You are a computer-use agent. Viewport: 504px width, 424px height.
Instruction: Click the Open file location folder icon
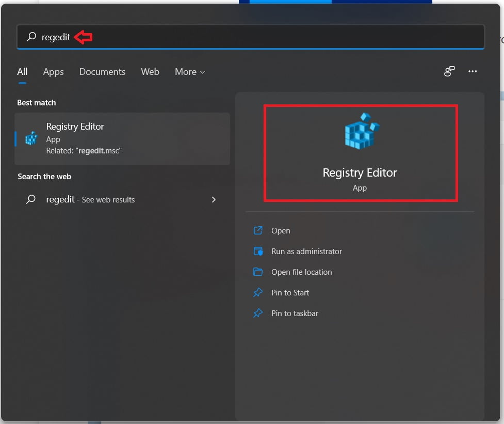coord(258,272)
